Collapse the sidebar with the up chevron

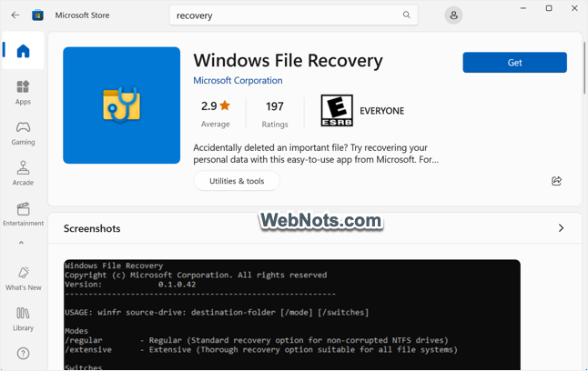coord(21,243)
